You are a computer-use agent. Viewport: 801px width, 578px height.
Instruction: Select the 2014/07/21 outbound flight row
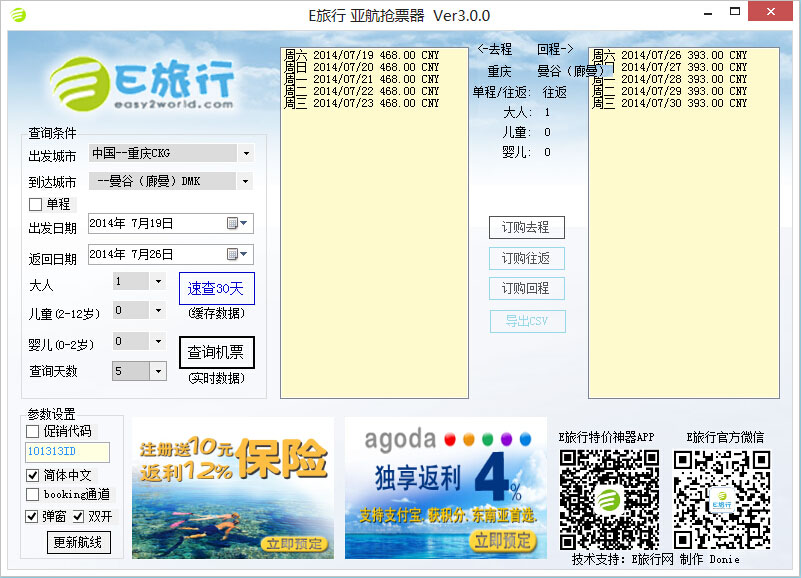[x=362, y=79]
